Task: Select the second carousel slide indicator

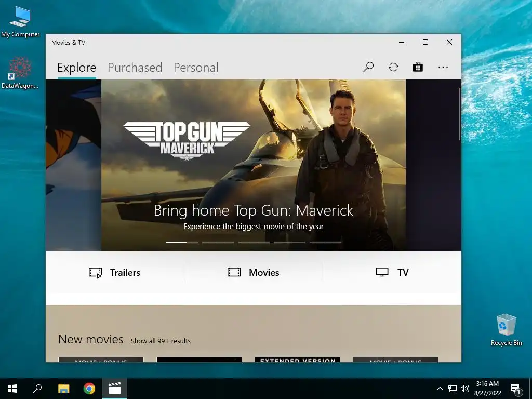Action: point(218,242)
